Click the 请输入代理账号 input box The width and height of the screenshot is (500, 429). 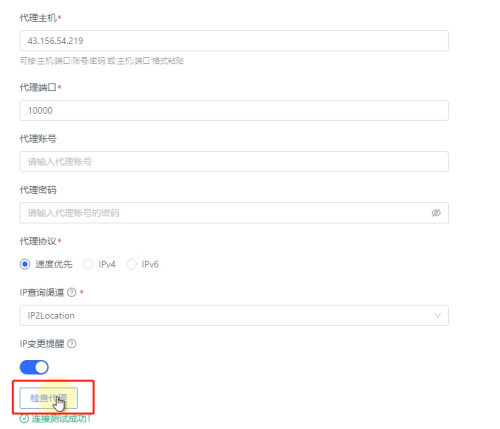pos(234,162)
